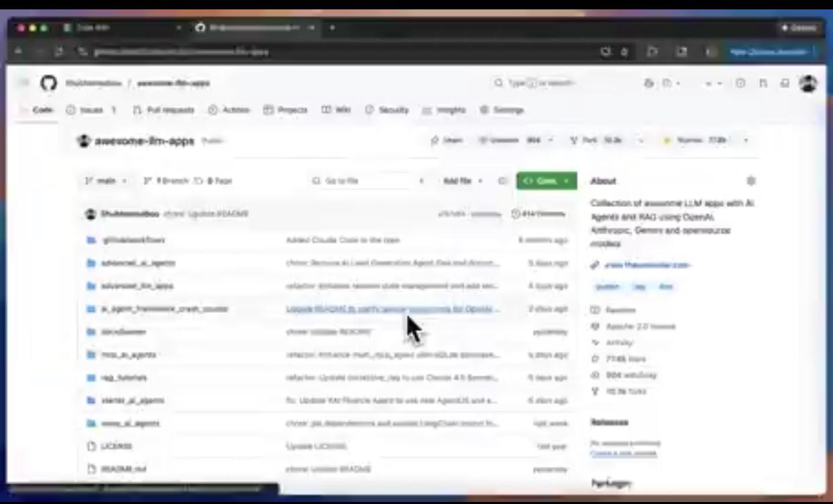Open the docs/banner folder
Image resolution: width=833 pixels, height=504 pixels.
pyautogui.click(x=123, y=332)
